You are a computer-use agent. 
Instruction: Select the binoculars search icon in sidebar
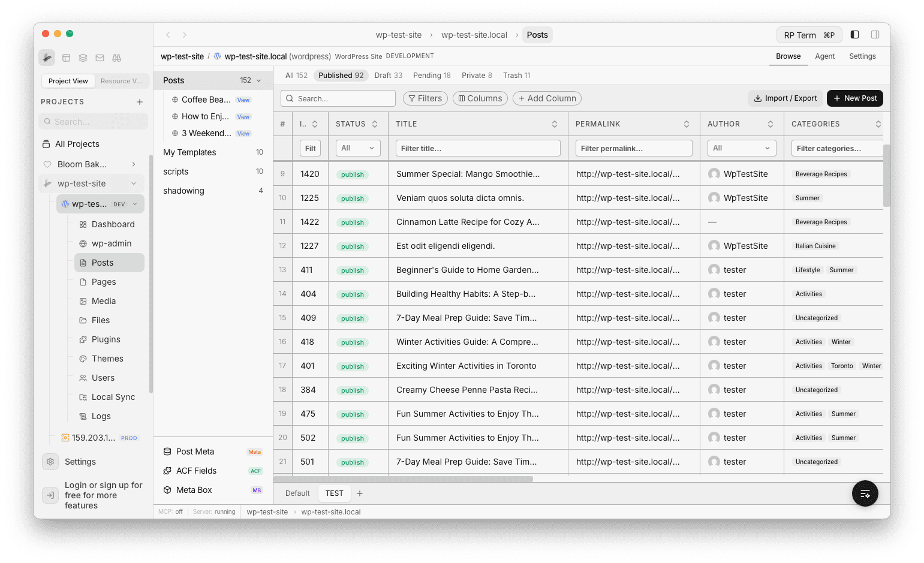[x=116, y=58]
